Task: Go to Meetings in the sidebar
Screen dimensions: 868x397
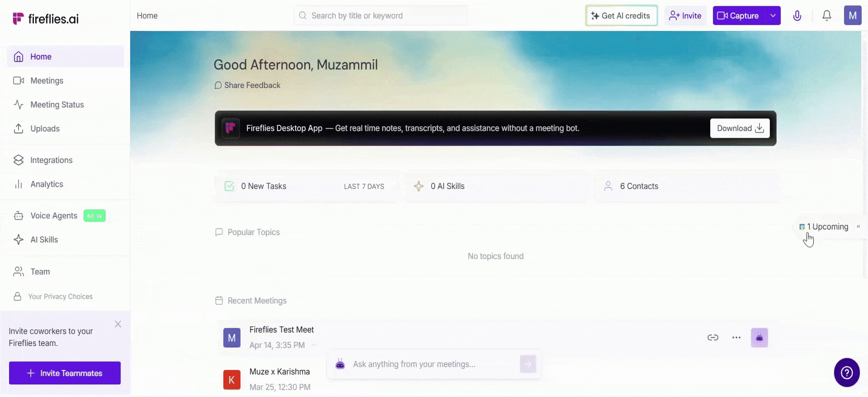Action: (x=66, y=80)
